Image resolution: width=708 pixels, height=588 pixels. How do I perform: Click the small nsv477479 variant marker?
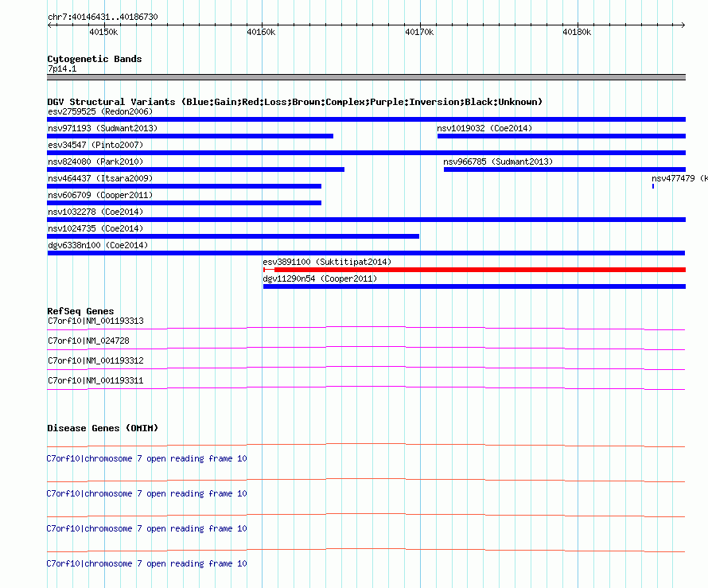[x=653, y=186]
